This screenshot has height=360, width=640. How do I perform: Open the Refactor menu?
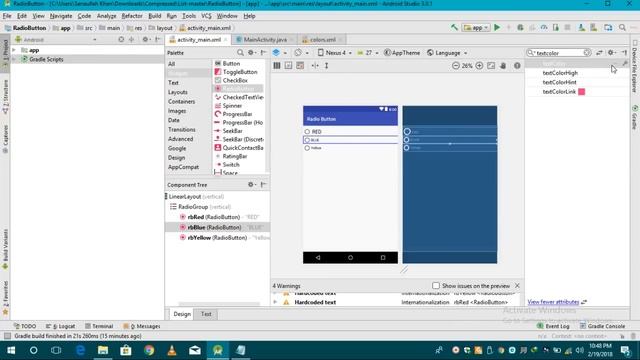pos(132,16)
